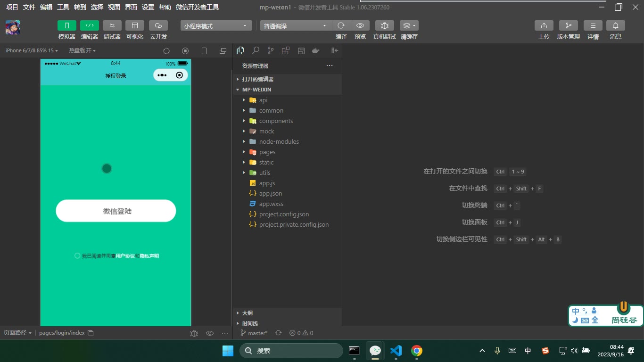The image size is (644, 362).
Task: Open the mini program mode (小程序模式) dropdown
Action: click(216, 26)
